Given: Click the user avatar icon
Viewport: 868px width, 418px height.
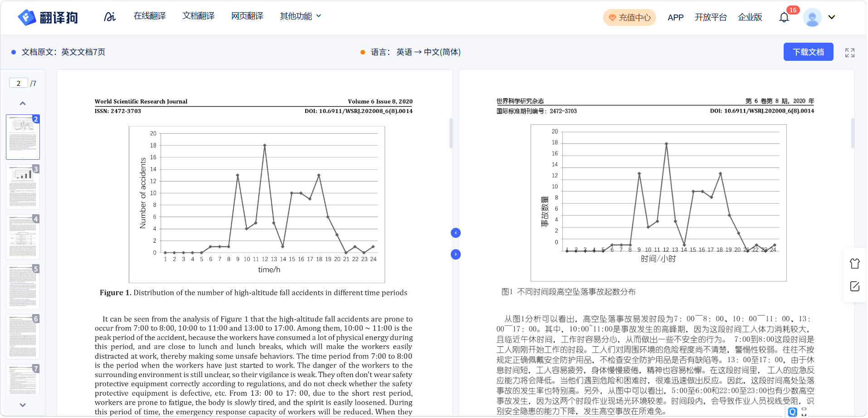Looking at the screenshot, I should [x=812, y=17].
